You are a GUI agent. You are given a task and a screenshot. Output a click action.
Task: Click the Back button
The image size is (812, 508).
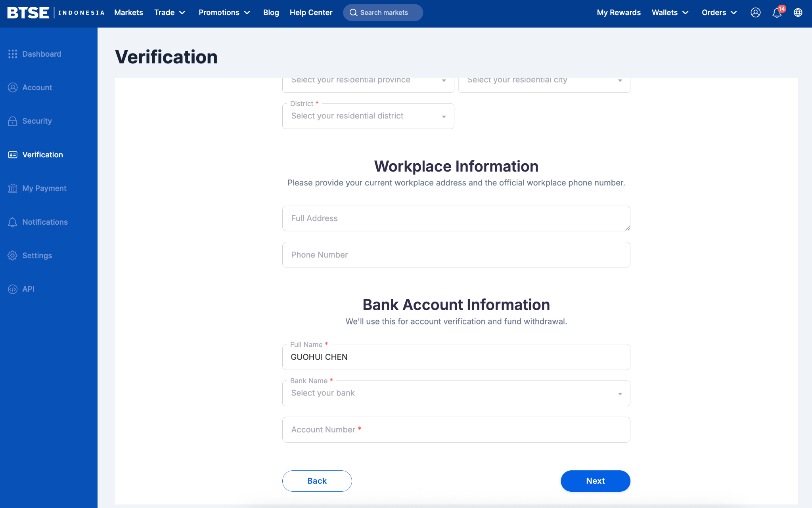[x=317, y=481]
